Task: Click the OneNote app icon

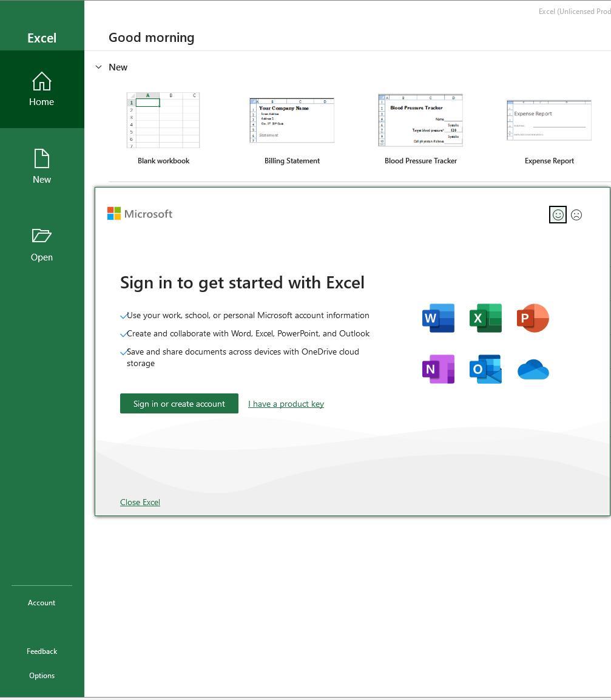Action: pos(438,369)
